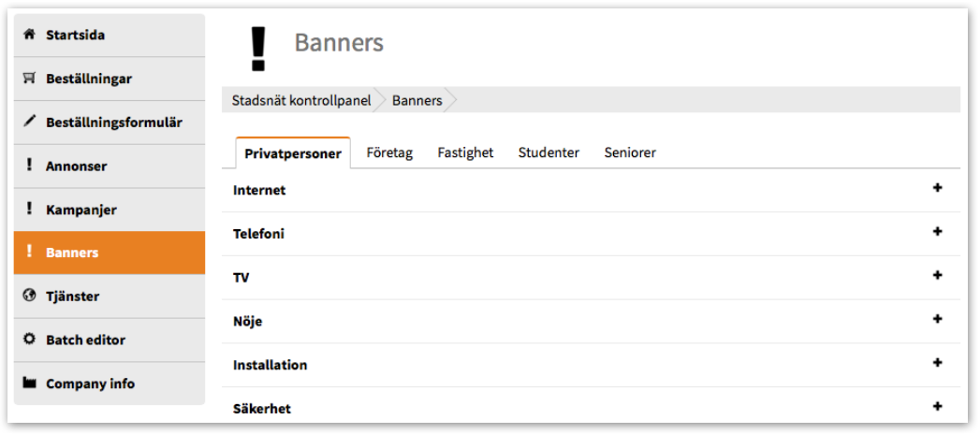Open the Studenter tab
Image resolution: width=980 pixels, height=434 pixels.
[549, 153]
